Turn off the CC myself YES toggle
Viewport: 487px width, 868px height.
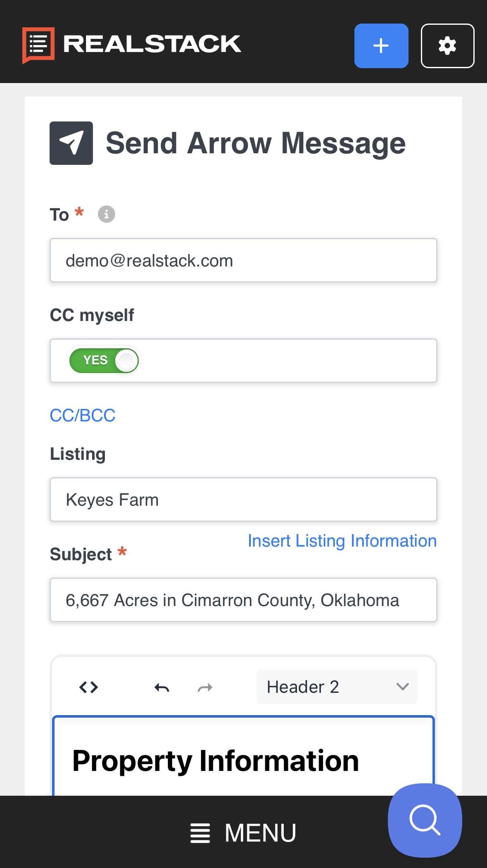(104, 360)
